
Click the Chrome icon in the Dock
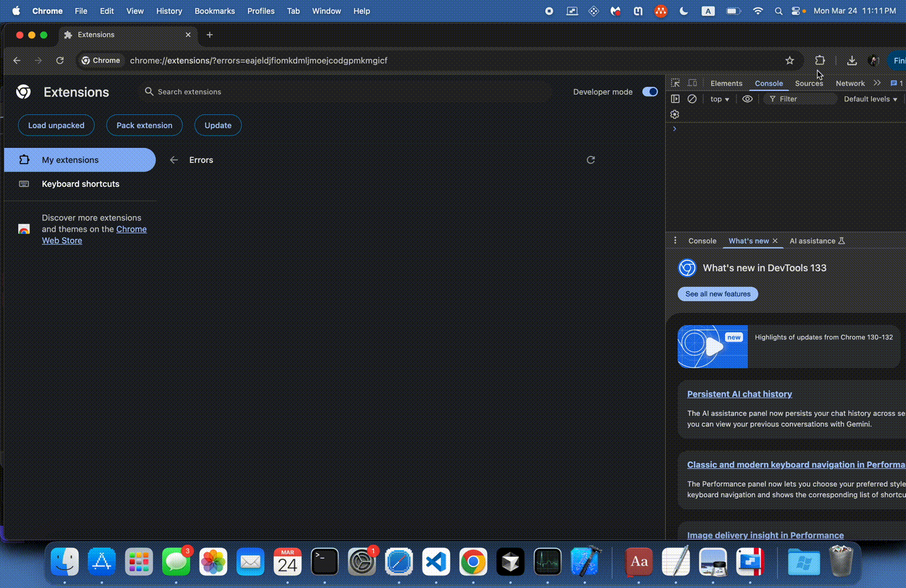(x=473, y=562)
